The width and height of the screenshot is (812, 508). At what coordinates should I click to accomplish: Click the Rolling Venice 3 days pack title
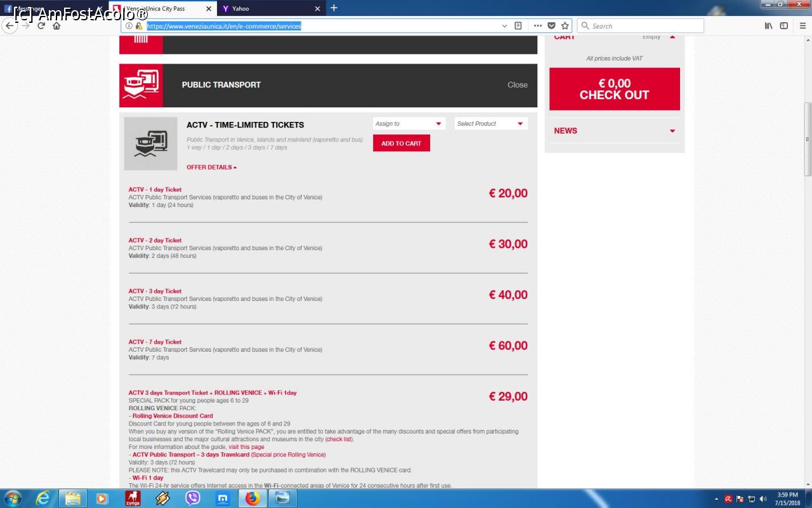pos(213,393)
